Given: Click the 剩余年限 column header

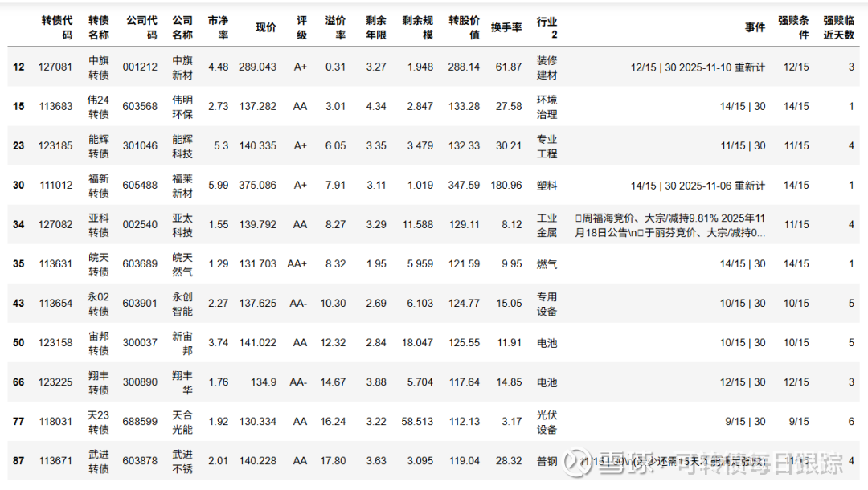Looking at the screenshot, I should (376, 27).
